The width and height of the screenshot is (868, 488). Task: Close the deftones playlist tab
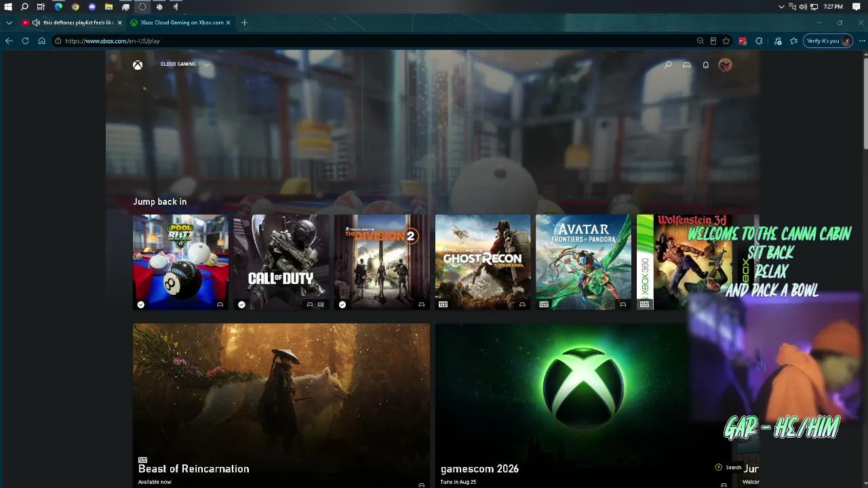point(120,22)
